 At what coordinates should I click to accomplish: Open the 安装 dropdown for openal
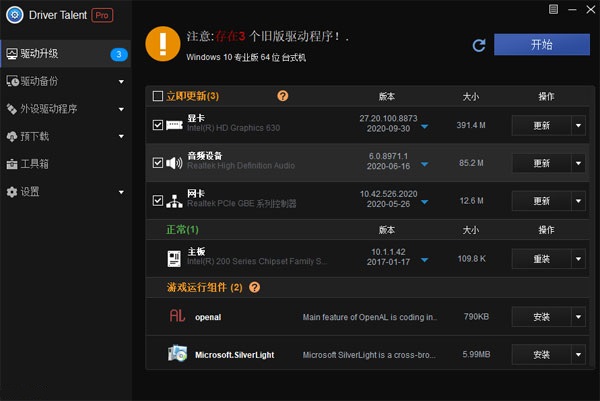(x=578, y=317)
